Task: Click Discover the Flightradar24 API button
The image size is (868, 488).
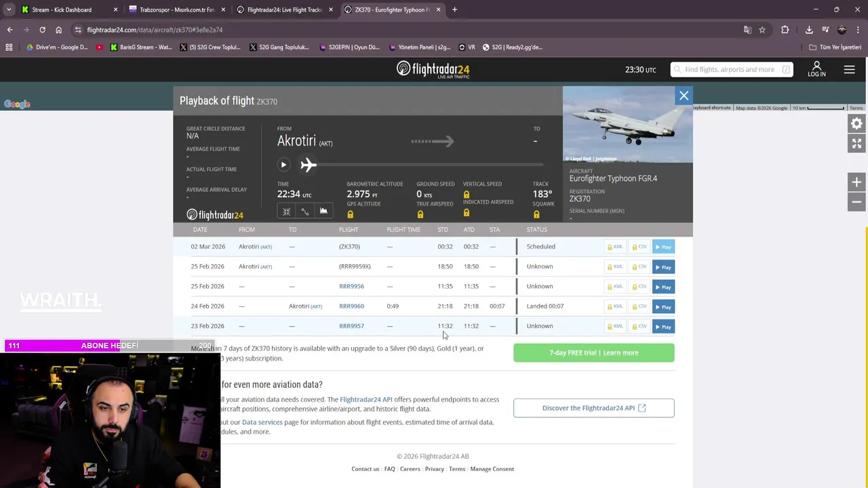Action: [594, 408]
